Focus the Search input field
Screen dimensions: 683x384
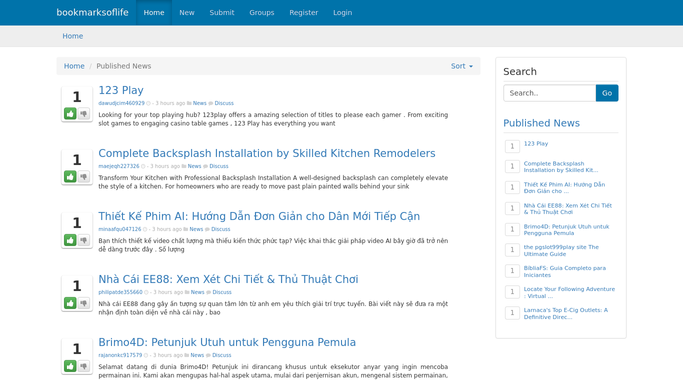coord(550,93)
